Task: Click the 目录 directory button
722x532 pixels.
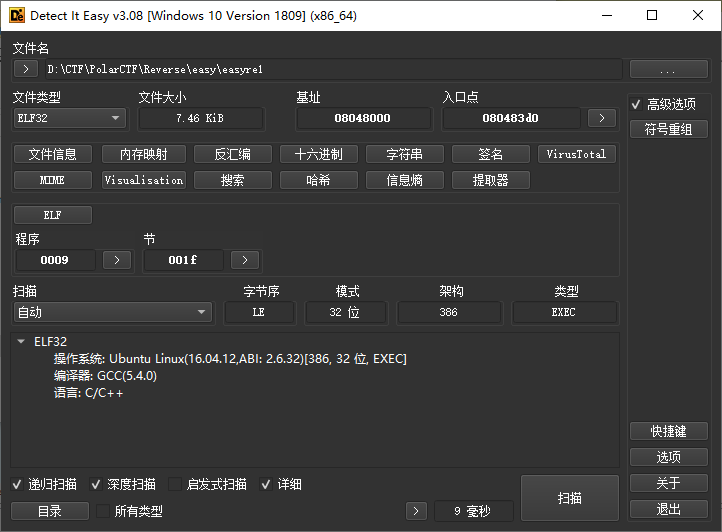Action: pos(50,511)
